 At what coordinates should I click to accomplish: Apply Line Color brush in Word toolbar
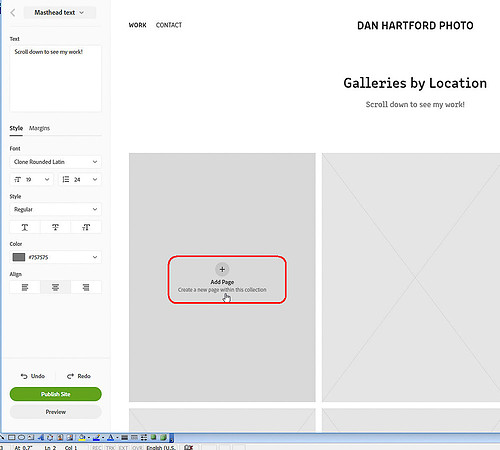click(x=96, y=437)
